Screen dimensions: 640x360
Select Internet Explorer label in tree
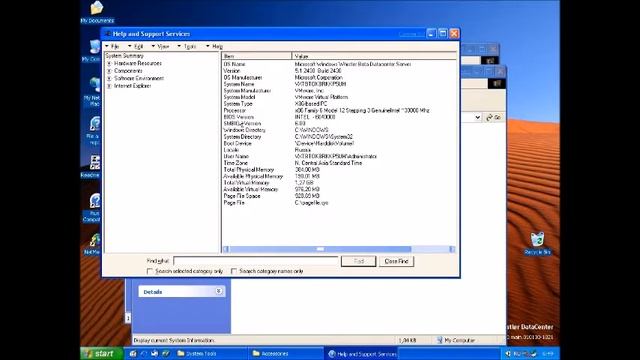click(132, 86)
